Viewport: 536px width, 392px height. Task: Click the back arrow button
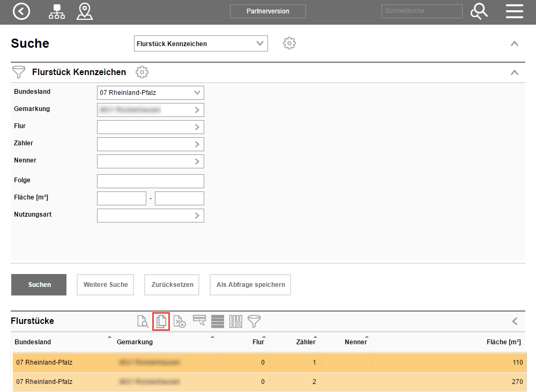point(21,11)
